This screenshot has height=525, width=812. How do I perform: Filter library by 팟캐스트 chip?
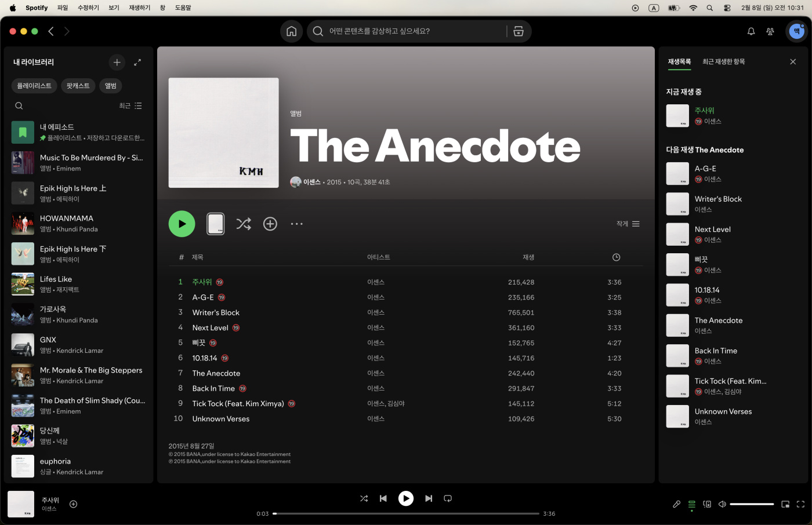click(78, 86)
